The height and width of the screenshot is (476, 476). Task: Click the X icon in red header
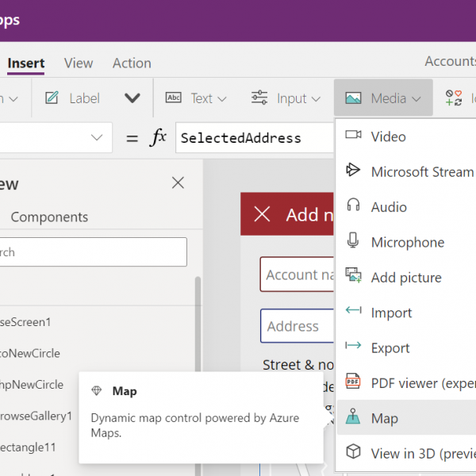262,214
